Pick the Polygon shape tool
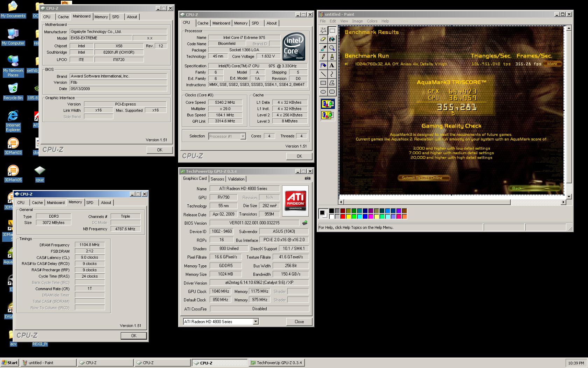 click(x=332, y=83)
